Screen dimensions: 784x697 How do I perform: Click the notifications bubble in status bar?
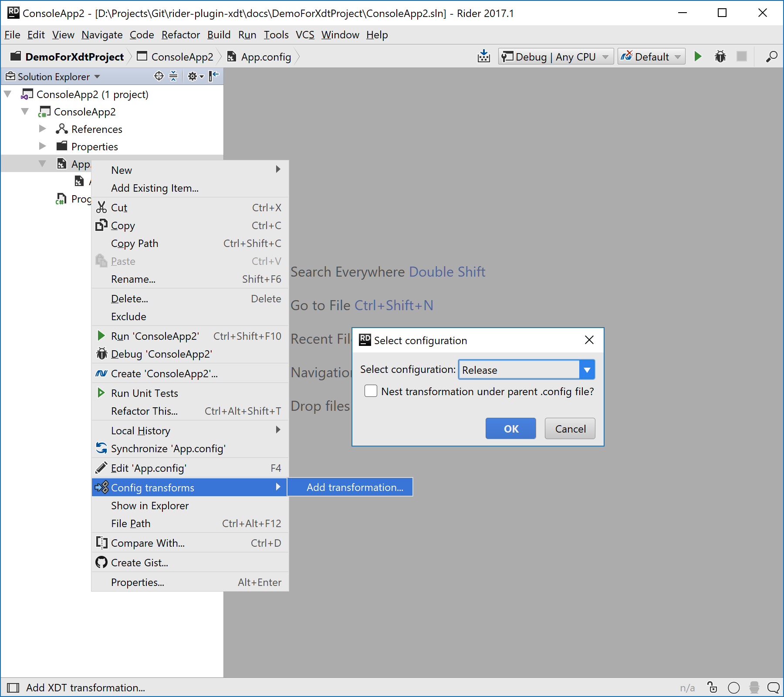[774, 688]
